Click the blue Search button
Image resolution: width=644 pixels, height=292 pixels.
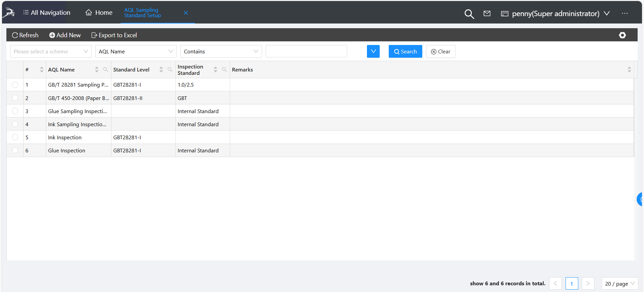405,51
